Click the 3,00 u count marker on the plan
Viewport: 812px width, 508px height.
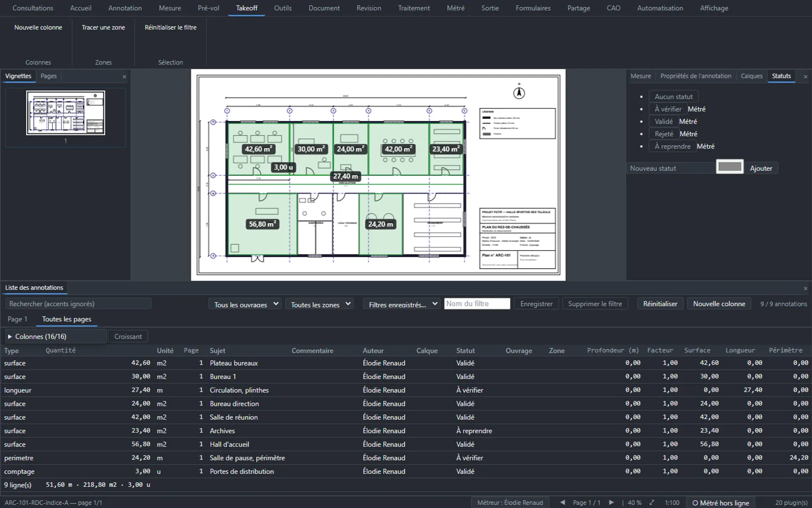283,167
